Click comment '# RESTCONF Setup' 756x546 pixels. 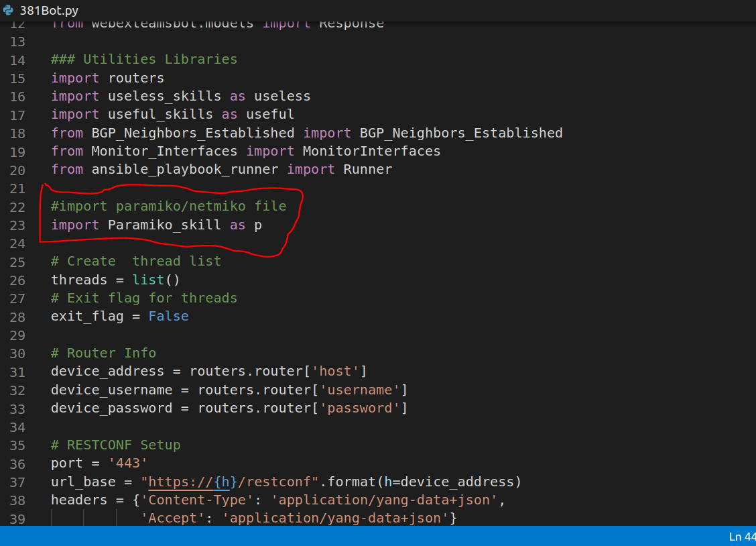coord(116,445)
